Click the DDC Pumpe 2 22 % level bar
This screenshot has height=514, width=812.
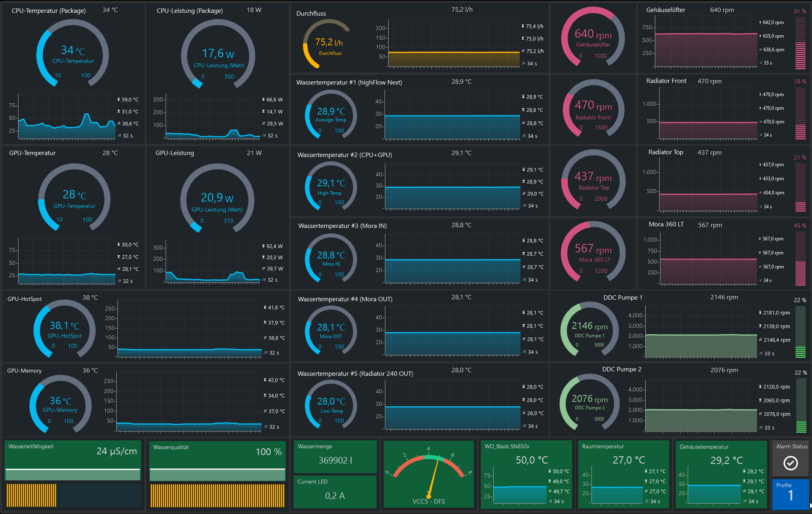click(801, 406)
